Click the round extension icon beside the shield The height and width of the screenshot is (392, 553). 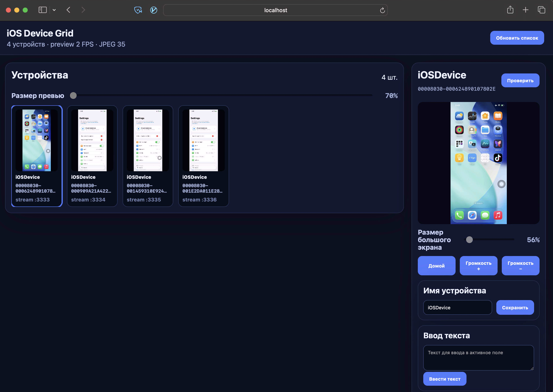(x=154, y=10)
